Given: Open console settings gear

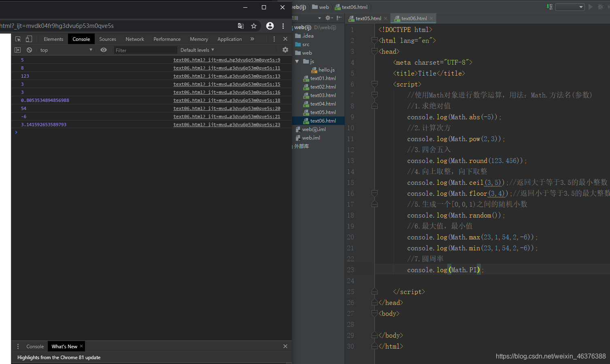Looking at the screenshot, I should (285, 50).
